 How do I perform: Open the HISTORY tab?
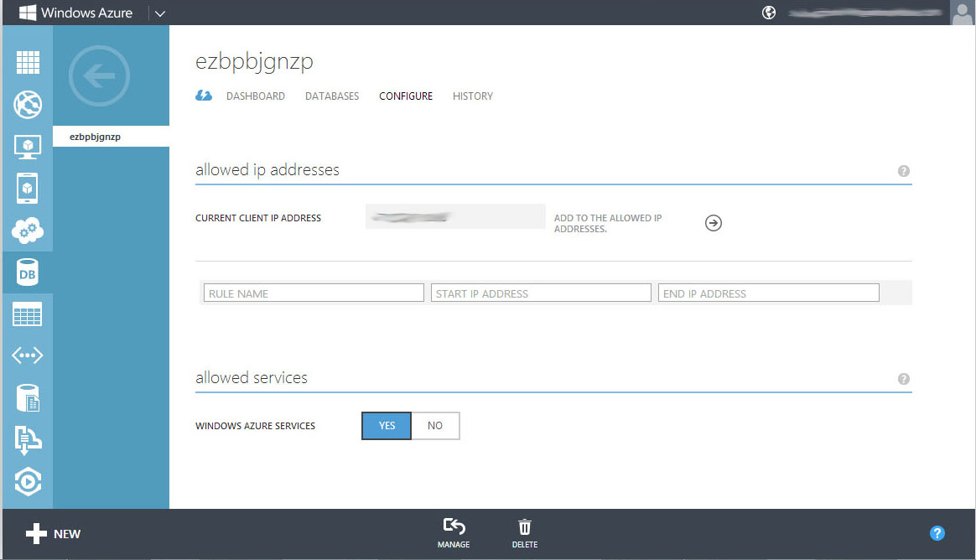pos(472,96)
